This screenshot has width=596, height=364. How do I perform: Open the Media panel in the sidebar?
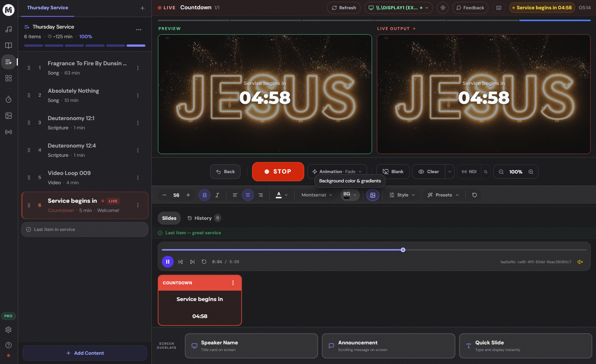tap(9, 115)
